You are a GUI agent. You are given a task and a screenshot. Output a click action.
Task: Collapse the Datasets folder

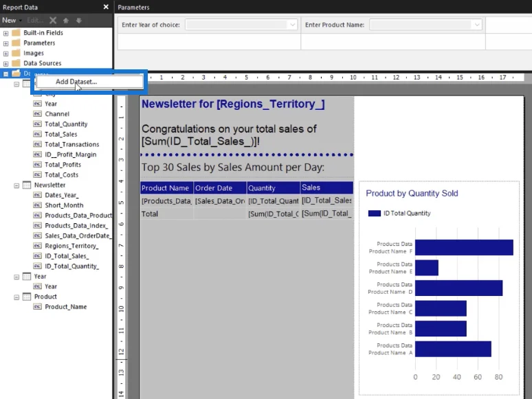[x=5, y=74]
